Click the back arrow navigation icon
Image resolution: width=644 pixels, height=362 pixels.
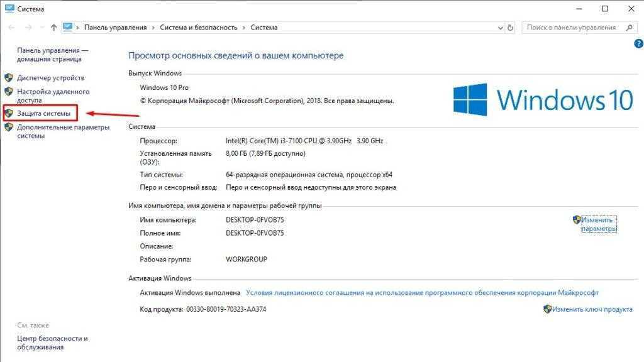pyautogui.click(x=11, y=28)
